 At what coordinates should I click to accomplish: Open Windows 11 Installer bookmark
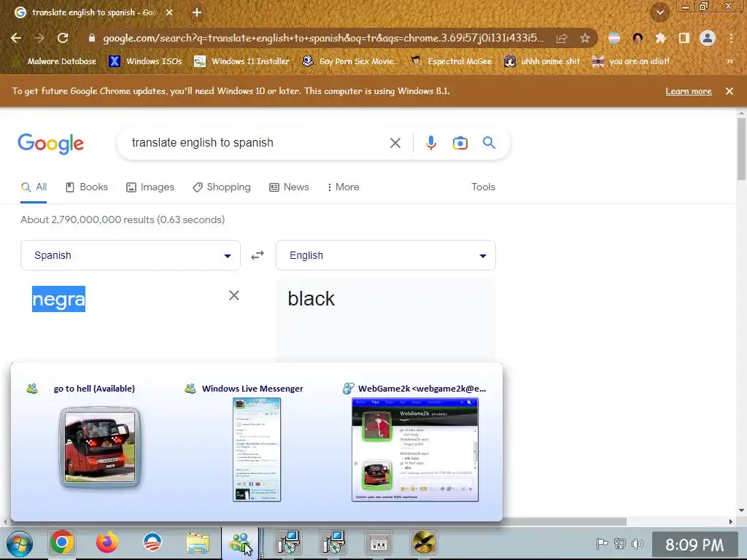[x=242, y=61]
